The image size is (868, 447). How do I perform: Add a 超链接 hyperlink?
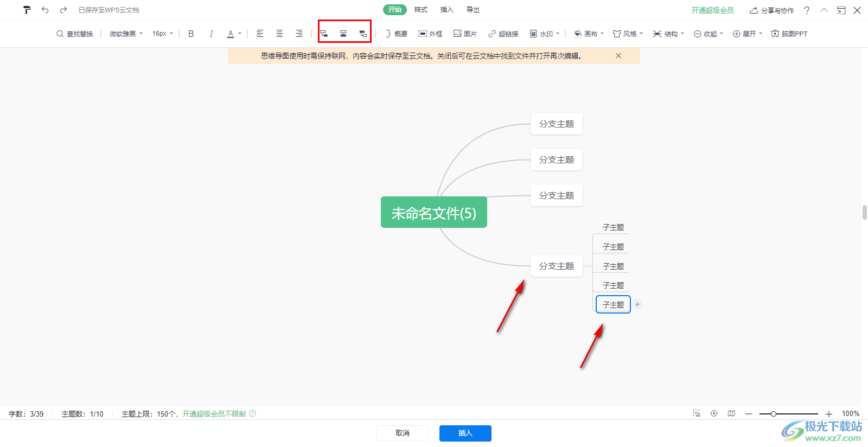click(503, 34)
